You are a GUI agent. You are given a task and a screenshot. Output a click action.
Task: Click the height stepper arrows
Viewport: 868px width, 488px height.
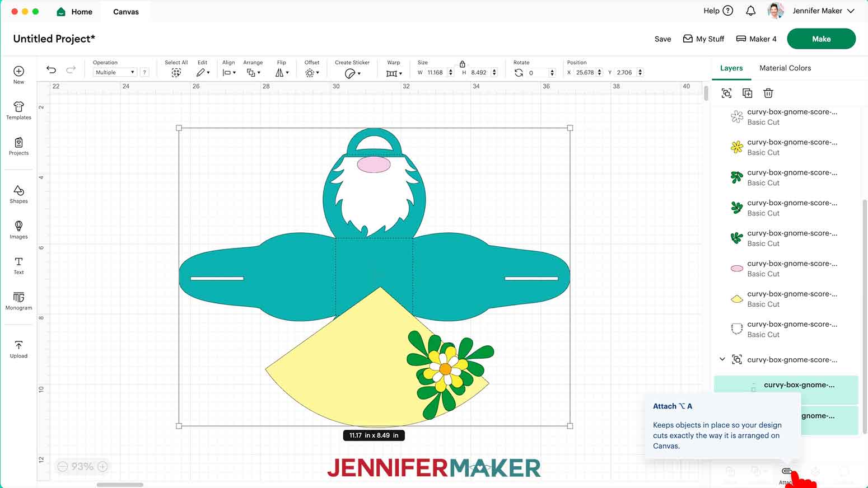[494, 72]
